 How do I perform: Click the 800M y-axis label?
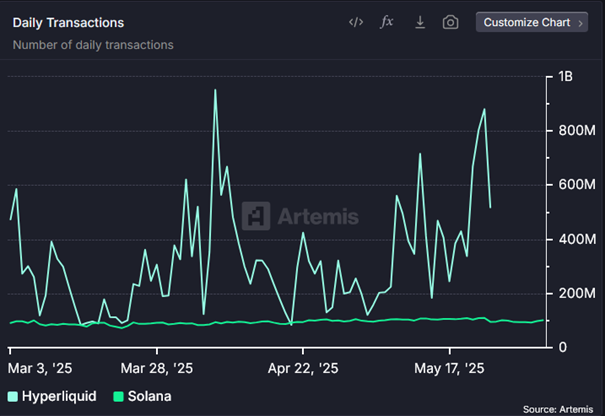point(577,131)
